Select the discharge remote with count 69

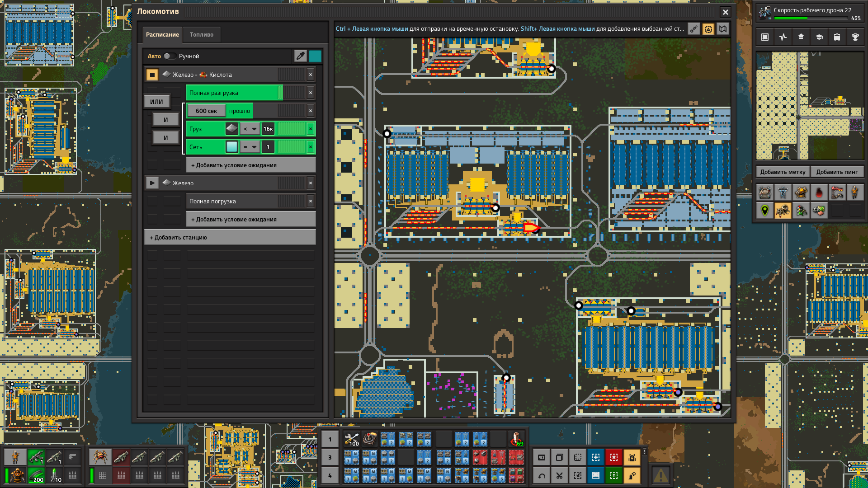516,439
